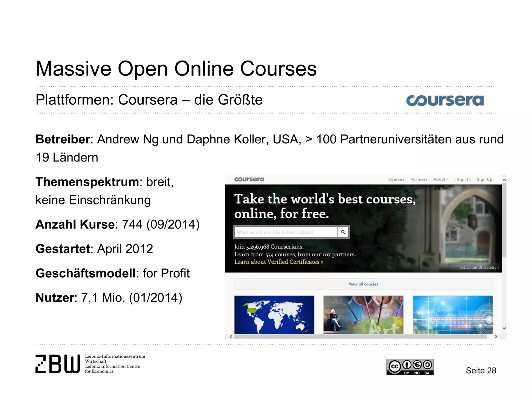532x399 pixels.
Task: Click the 'Anzahl Kurse: 744 (09/2014)' line
Action: (118, 224)
